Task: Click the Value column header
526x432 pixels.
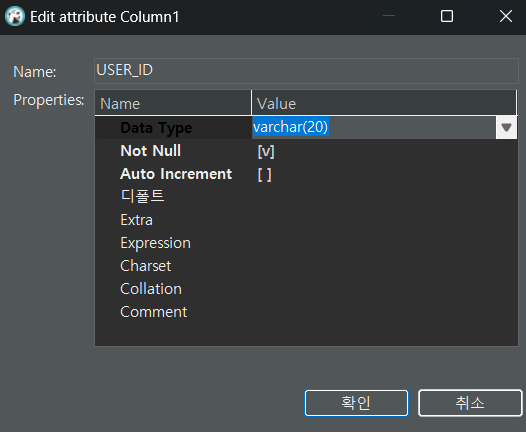Action: point(384,103)
